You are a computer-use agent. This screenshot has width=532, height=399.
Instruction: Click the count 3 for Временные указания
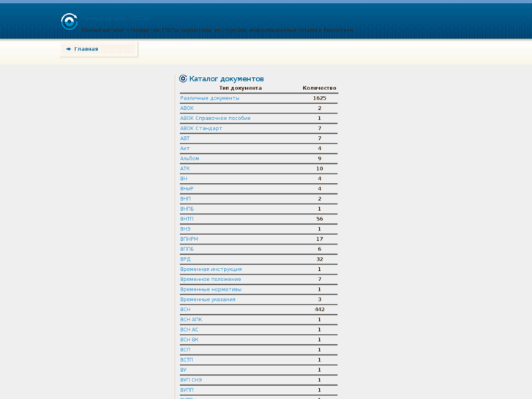(319, 299)
